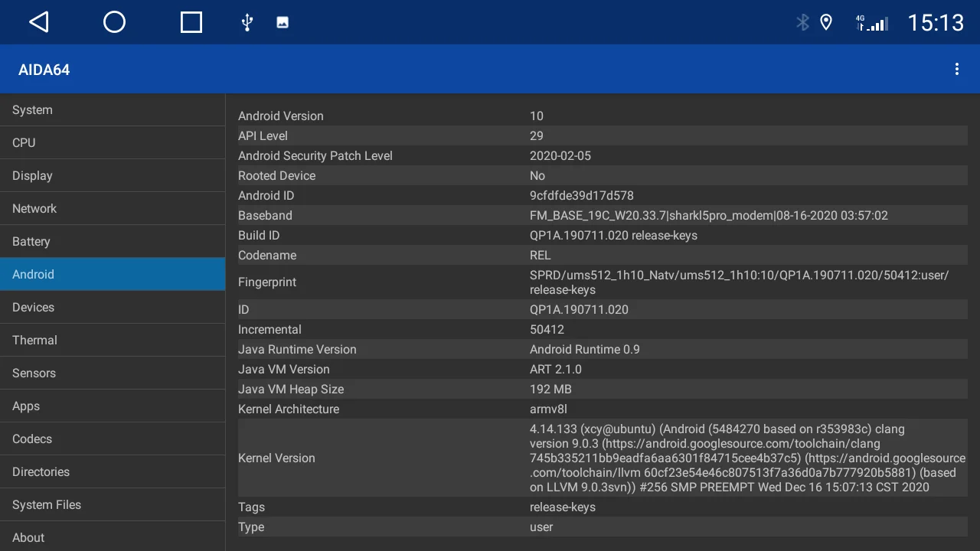
Task: Select System in the sidebar
Action: (x=113, y=110)
